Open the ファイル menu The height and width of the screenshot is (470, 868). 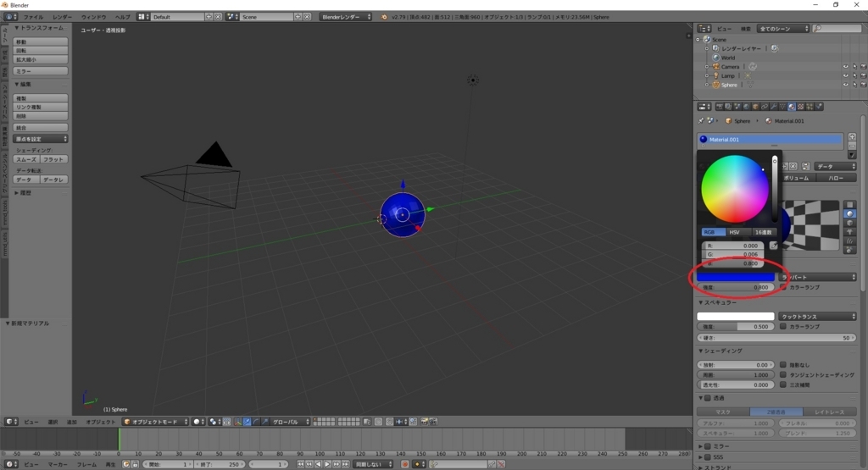coord(33,17)
